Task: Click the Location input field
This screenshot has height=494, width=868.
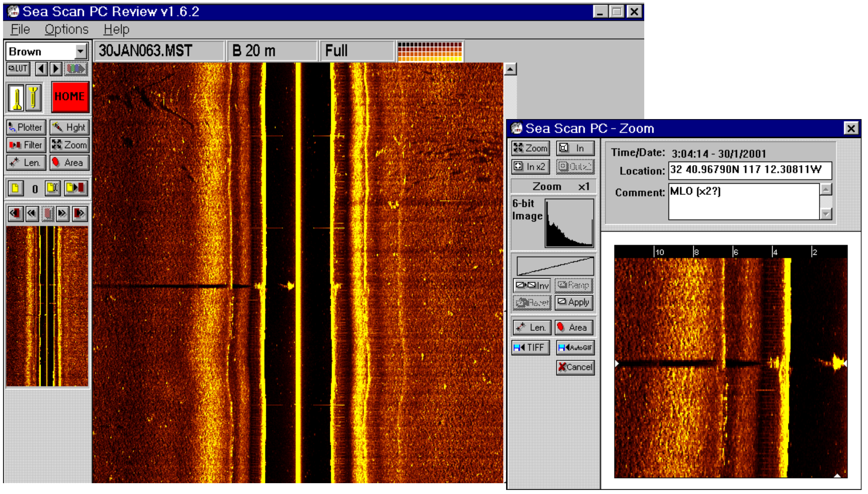Action: coord(750,170)
